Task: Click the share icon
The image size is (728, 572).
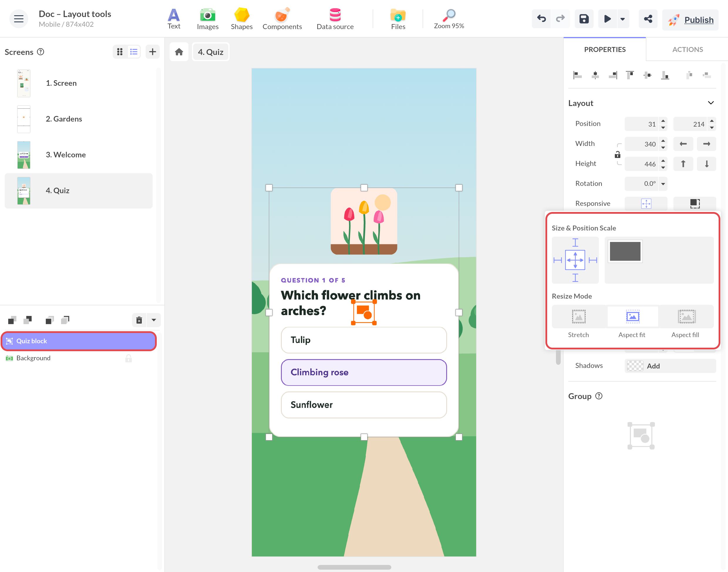Action: click(648, 19)
